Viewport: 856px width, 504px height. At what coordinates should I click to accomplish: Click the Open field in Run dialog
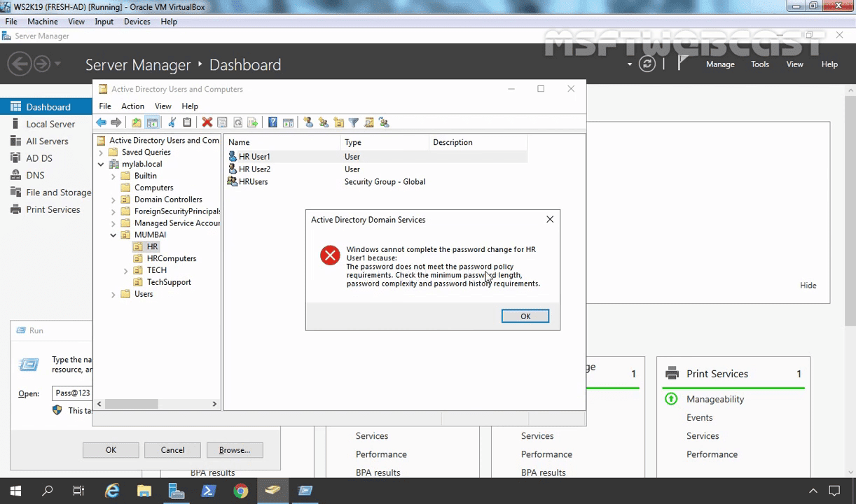(x=72, y=393)
